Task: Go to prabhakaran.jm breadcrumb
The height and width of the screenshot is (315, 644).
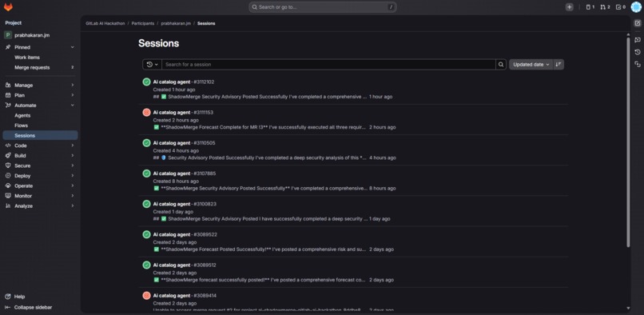Action: click(x=176, y=23)
